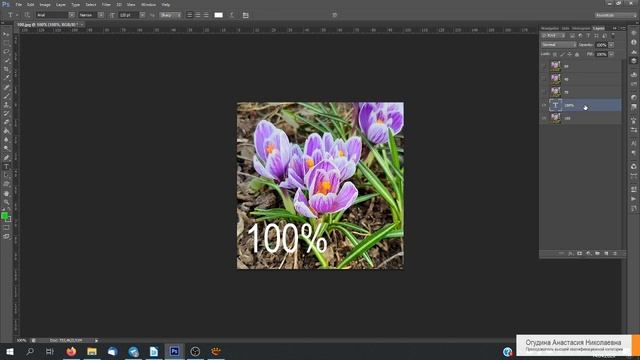Open the workspace switcher dropdown
Viewport: 640px width, 360px height.
pos(616,15)
